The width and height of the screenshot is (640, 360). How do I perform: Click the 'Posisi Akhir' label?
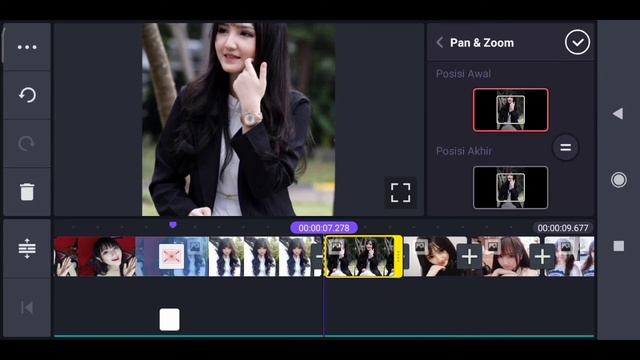click(x=464, y=151)
